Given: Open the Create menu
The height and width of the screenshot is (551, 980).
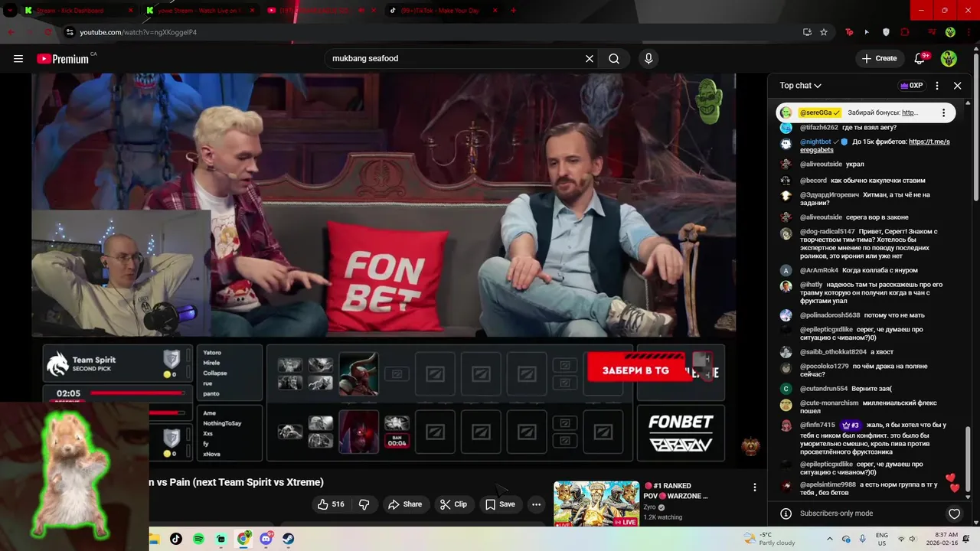Looking at the screenshot, I should [879, 58].
